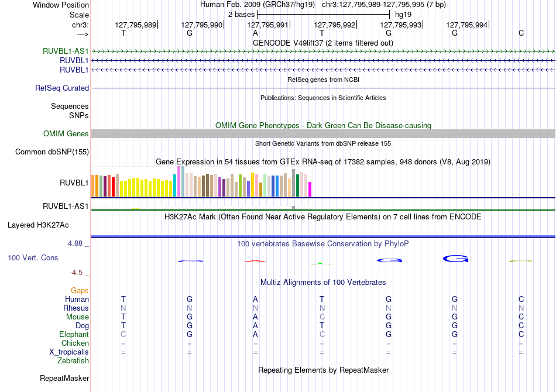
Task: Click the GENCODE V49lift37 track title
Action: (323, 43)
